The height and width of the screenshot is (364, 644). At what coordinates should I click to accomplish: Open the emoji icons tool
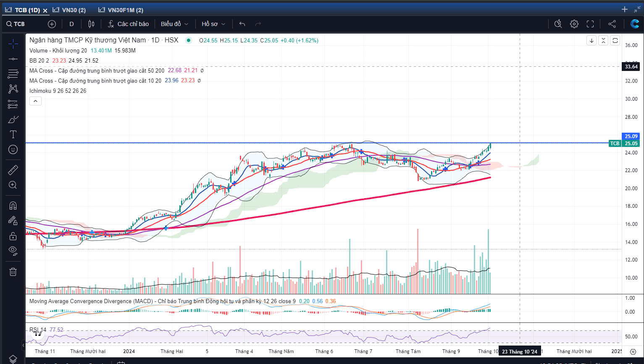click(13, 149)
